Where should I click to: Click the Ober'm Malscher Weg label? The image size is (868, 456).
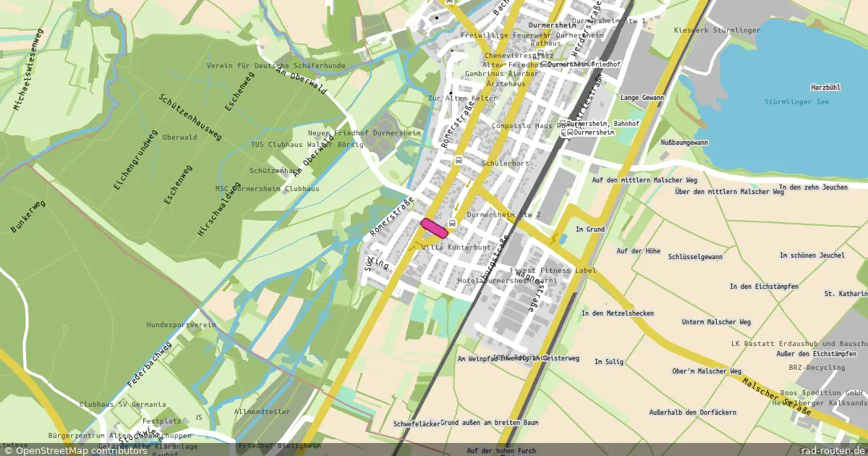click(x=707, y=371)
